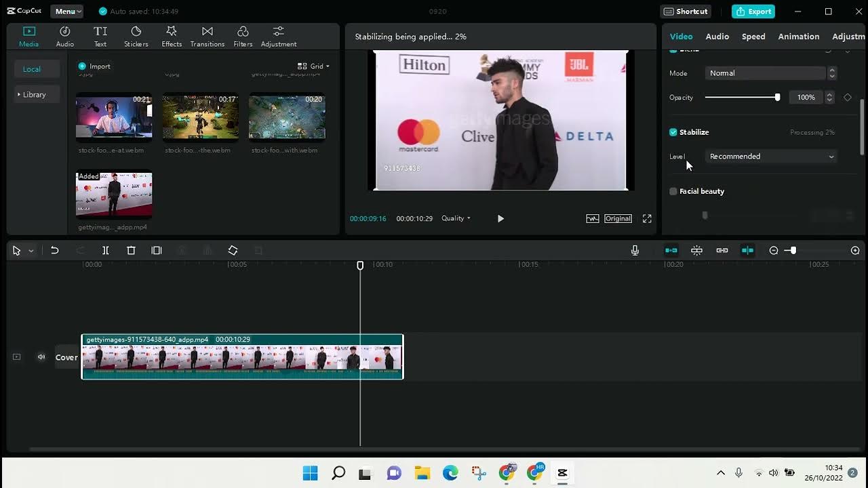The height and width of the screenshot is (488, 868).
Task: Delete the selected clip
Action: [132, 251]
